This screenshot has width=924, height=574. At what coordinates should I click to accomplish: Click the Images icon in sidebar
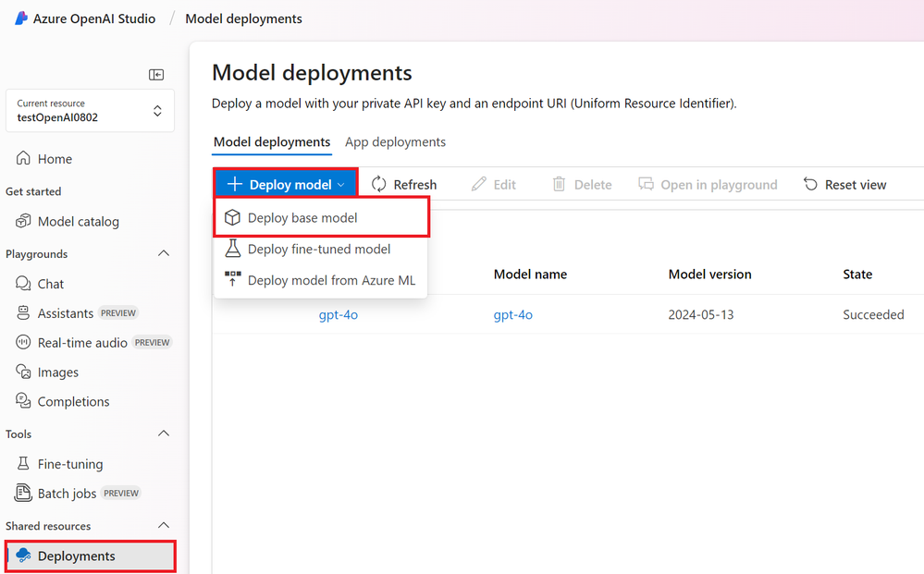[23, 372]
